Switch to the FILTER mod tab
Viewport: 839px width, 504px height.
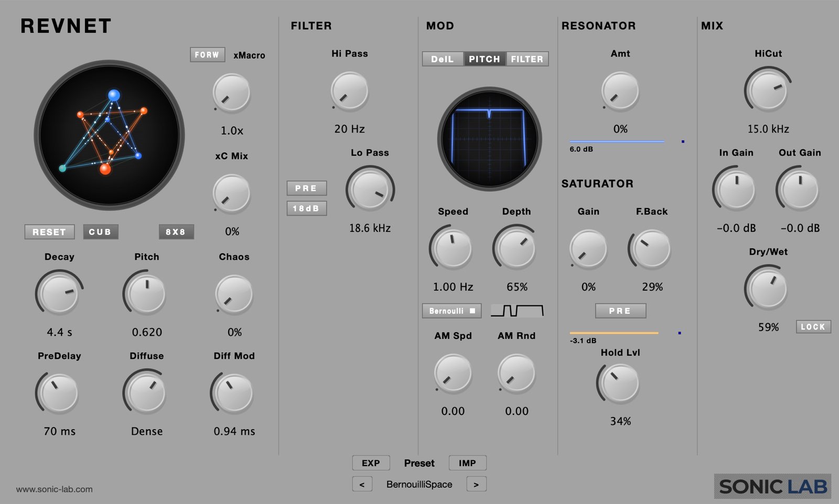coord(527,59)
